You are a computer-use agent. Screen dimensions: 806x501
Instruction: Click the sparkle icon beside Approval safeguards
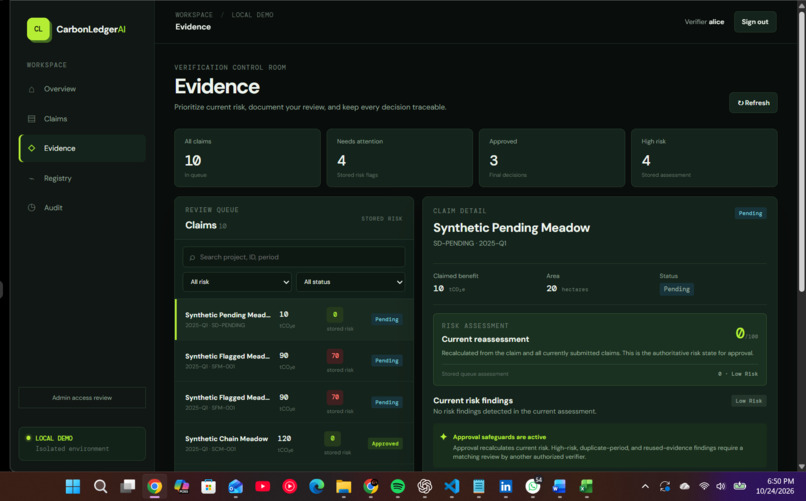443,437
